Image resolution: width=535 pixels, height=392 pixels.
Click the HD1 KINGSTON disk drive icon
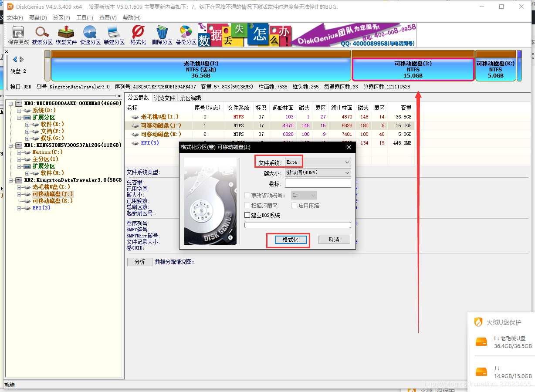pyautogui.click(x=18, y=145)
